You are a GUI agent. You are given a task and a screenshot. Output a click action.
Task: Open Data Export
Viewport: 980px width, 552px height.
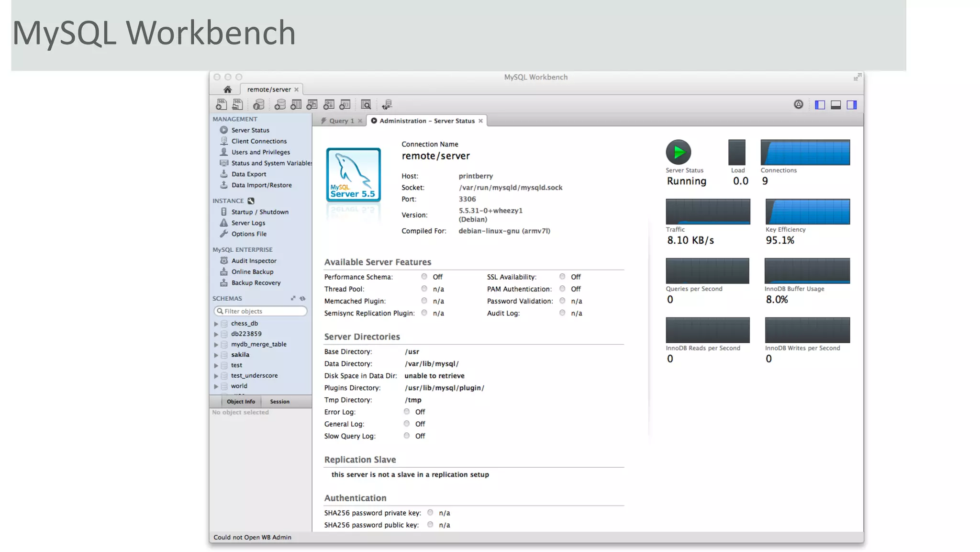tap(249, 174)
